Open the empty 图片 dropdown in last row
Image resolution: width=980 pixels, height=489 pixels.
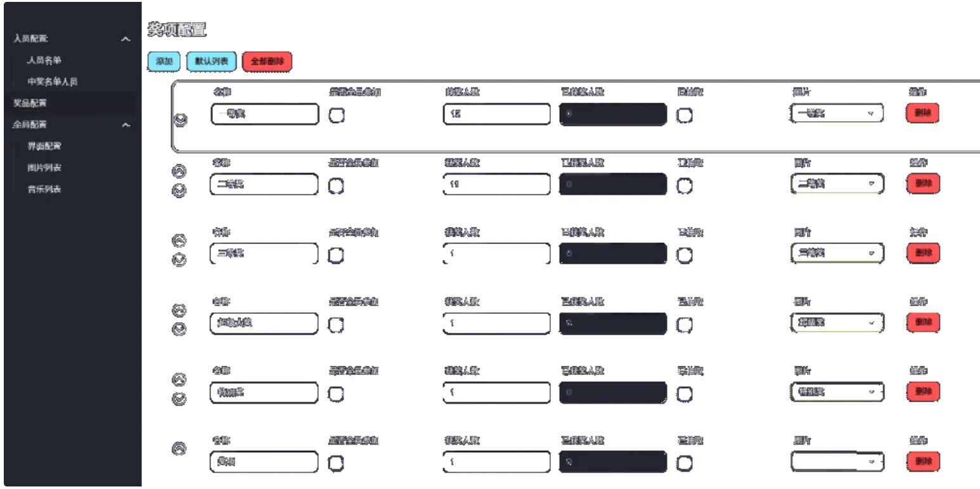[x=837, y=462]
